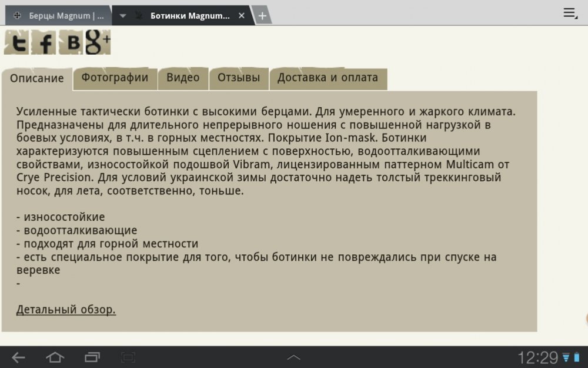Click the word Multicam in description
Screen dimensions: 588x368
[x=470, y=164]
